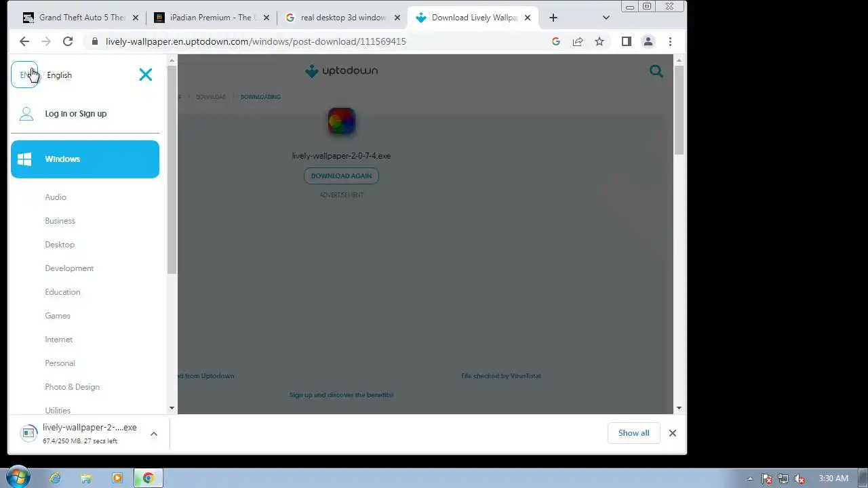Click the page vertical scrollbar thumb
Viewport: 868px width, 488px height.
click(x=679, y=110)
